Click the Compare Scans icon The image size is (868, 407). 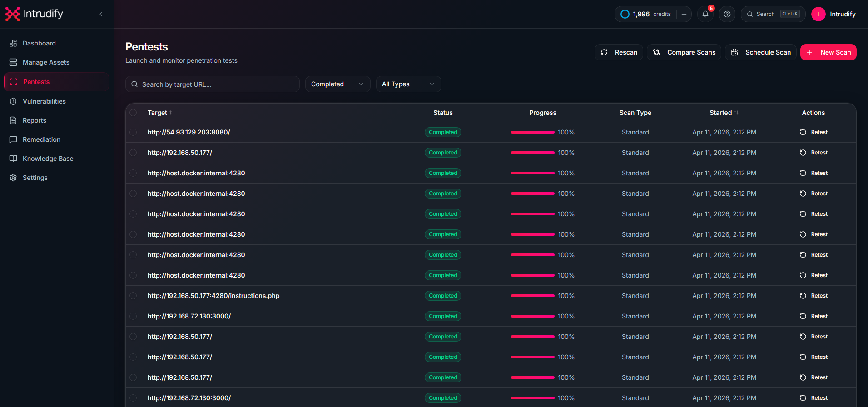[656, 52]
